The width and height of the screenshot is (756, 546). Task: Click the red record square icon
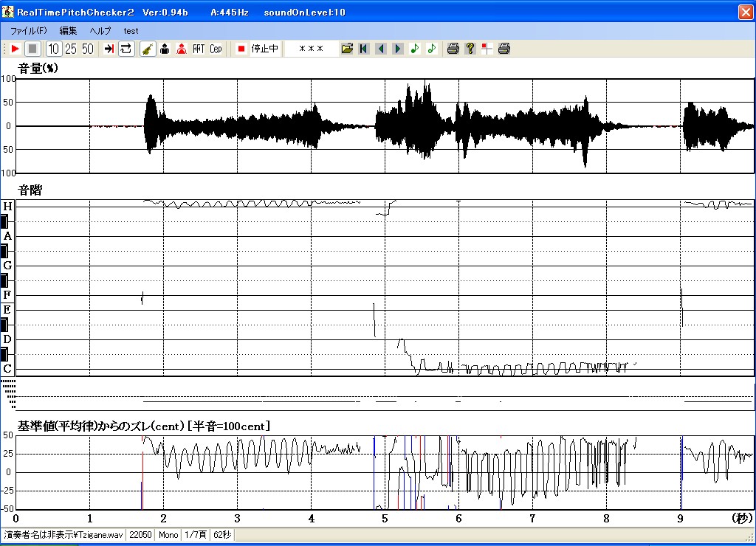(x=241, y=49)
